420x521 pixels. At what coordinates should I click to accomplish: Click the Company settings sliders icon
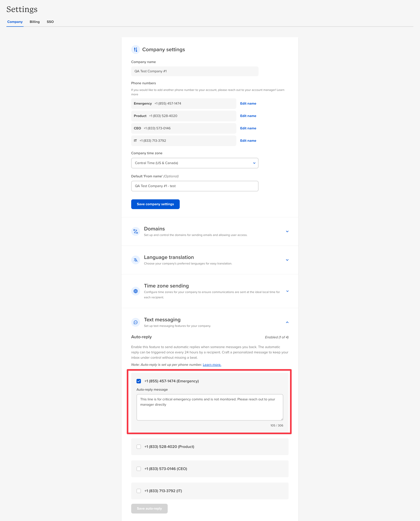(136, 49)
